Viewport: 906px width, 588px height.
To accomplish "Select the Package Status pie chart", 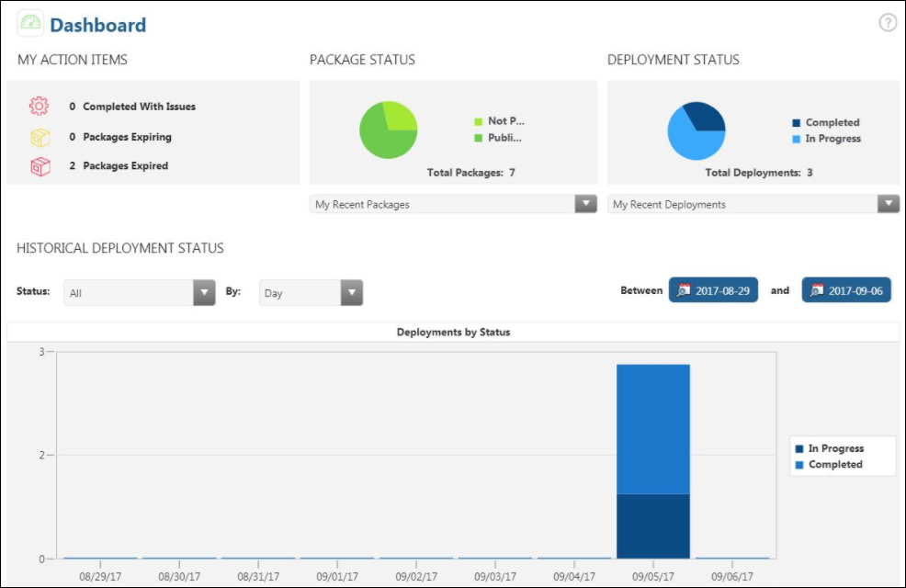I will 387,130.
